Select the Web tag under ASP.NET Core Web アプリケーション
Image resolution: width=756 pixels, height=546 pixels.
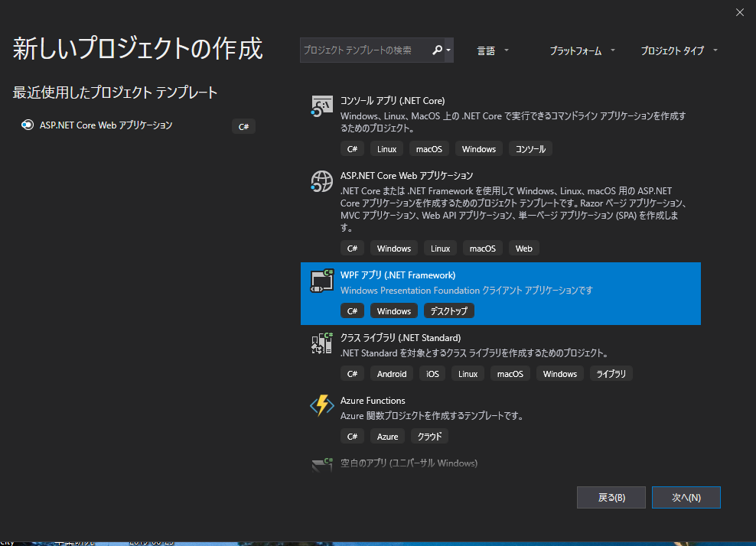pos(523,248)
